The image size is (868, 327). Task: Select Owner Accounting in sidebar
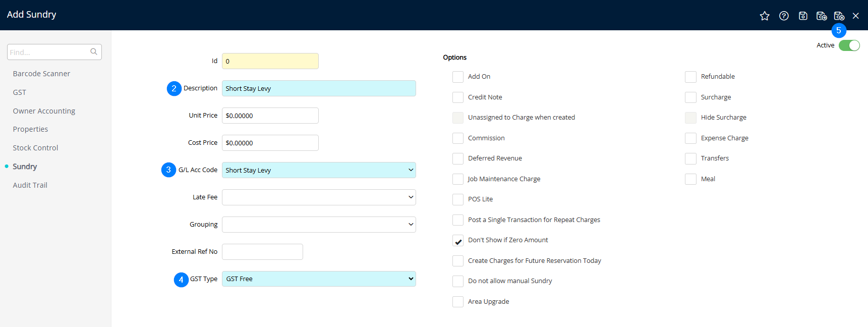(44, 111)
